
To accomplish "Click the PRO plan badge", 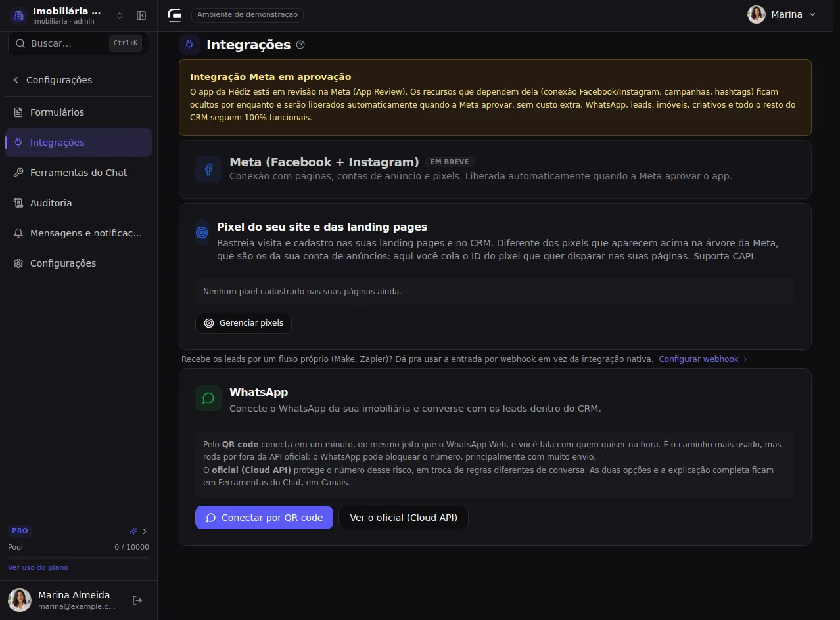I will click(x=20, y=531).
